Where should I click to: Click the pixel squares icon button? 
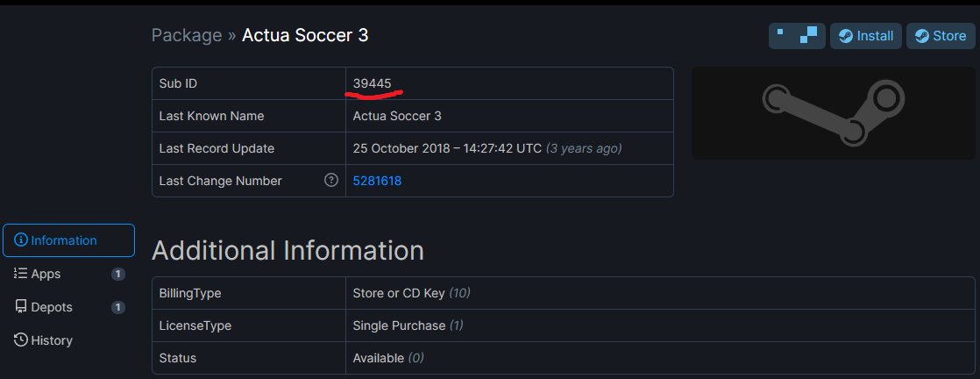point(797,36)
